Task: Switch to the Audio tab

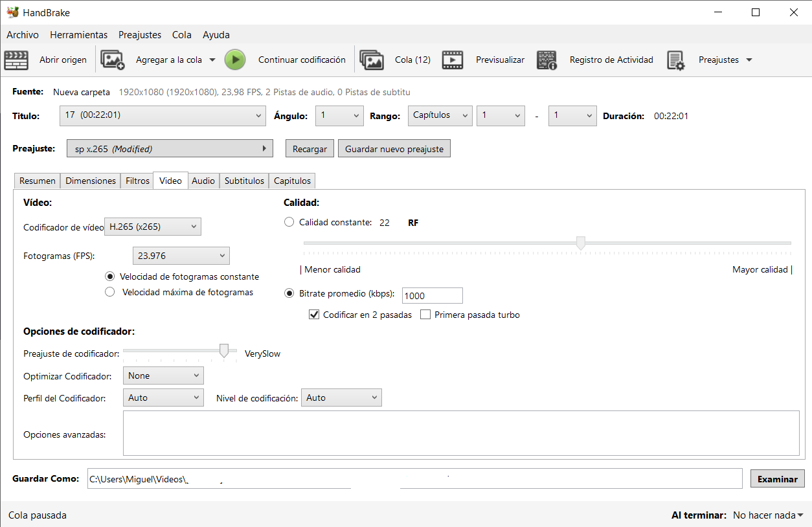Action: tap(203, 181)
